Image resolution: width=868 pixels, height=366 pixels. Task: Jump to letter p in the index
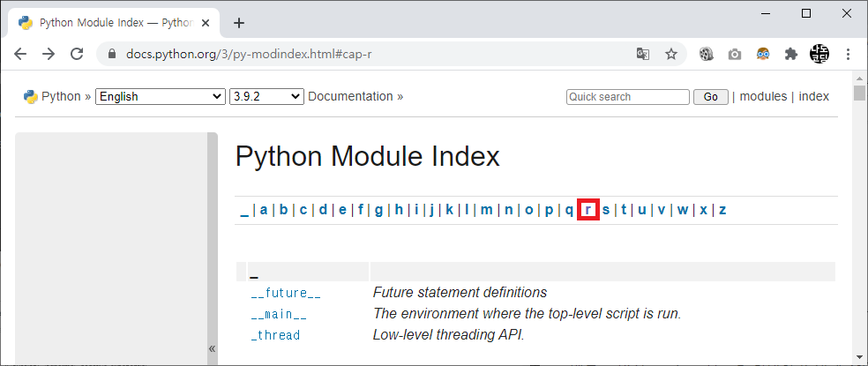[549, 211]
